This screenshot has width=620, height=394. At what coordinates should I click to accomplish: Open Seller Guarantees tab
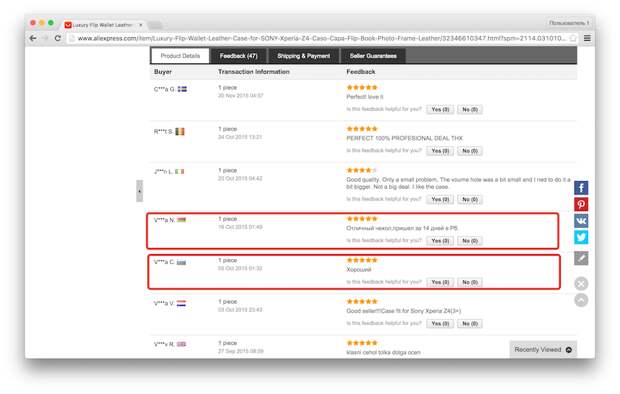tap(373, 56)
